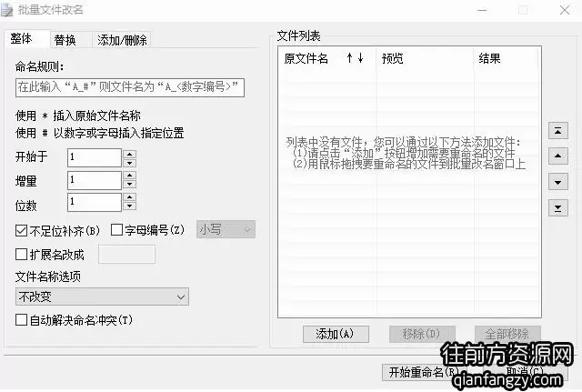582x392 pixels.
Task: Sort original file names ascending with up arrow
Action: [x=349, y=58]
